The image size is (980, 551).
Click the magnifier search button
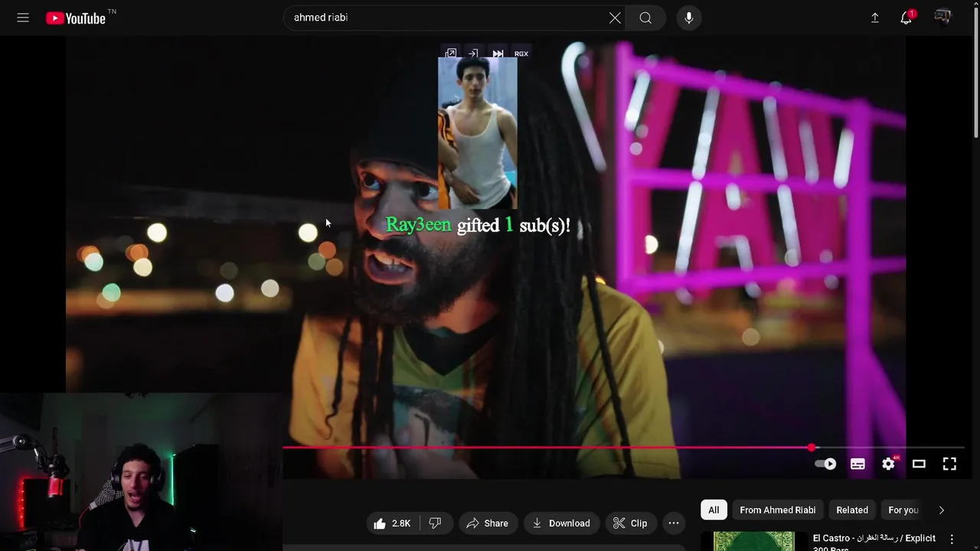point(645,18)
